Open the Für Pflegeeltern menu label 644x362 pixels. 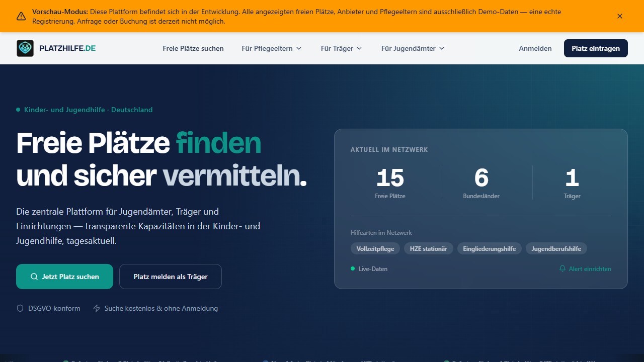[267, 48]
